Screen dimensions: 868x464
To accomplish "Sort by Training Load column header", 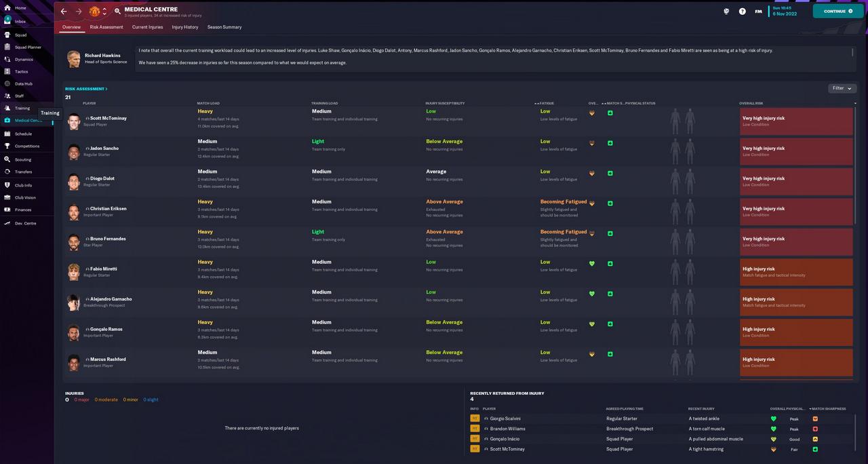I will (x=324, y=103).
